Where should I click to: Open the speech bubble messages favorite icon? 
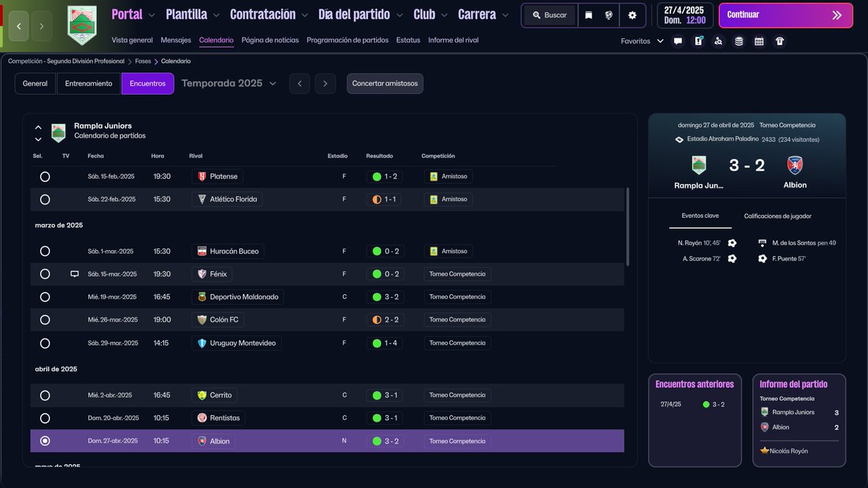pyautogui.click(x=678, y=41)
